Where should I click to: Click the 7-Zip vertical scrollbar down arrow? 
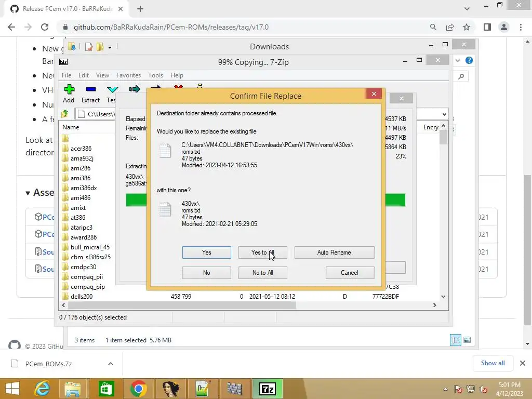pos(443,297)
